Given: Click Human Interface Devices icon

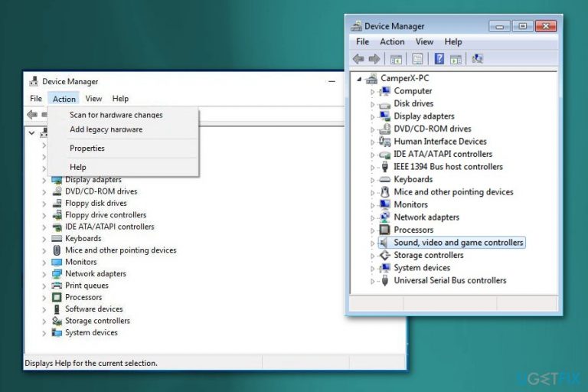Looking at the screenshot, I should (385, 142).
